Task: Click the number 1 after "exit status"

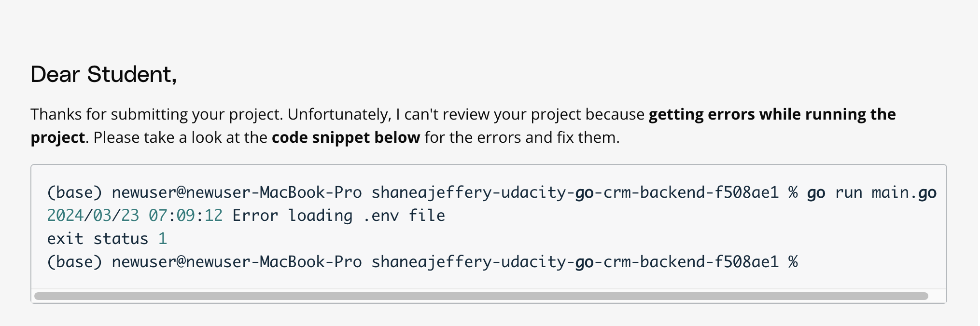Action: (163, 239)
